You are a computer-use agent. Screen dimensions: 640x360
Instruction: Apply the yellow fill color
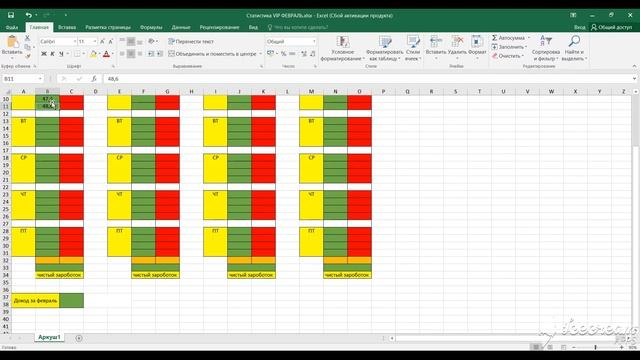tap(93, 54)
